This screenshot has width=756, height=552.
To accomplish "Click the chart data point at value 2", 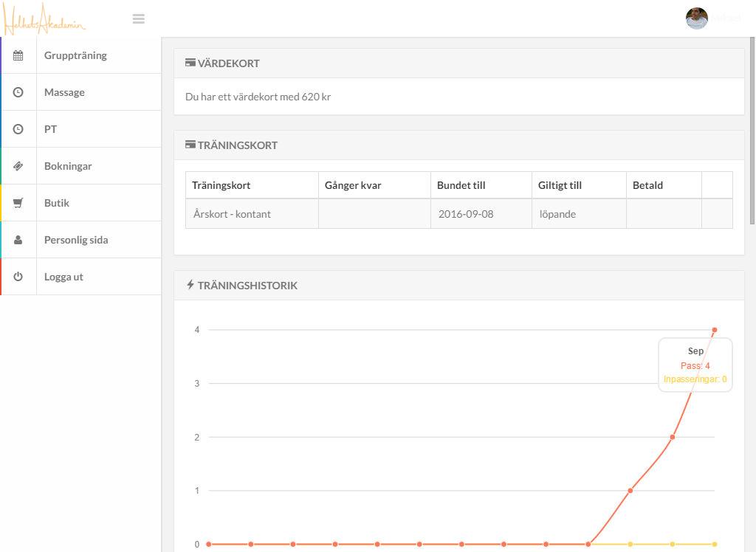I will pyautogui.click(x=673, y=437).
